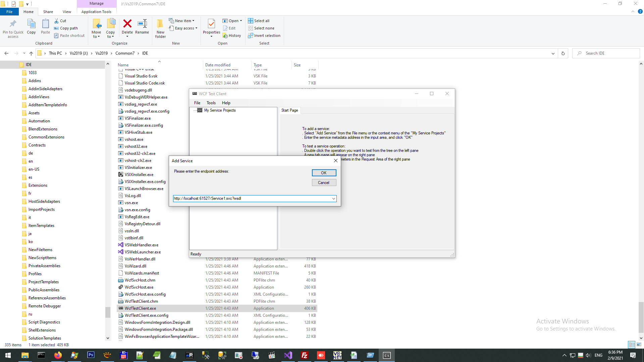Expand the endpoint address combo box dropdown

coord(333,198)
